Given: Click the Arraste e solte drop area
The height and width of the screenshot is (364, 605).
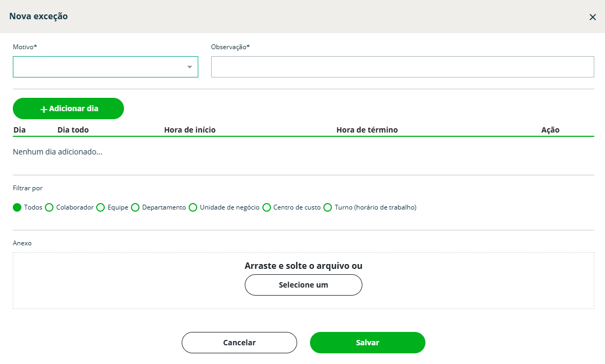Looking at the screenshot, I should coord(134,281).
